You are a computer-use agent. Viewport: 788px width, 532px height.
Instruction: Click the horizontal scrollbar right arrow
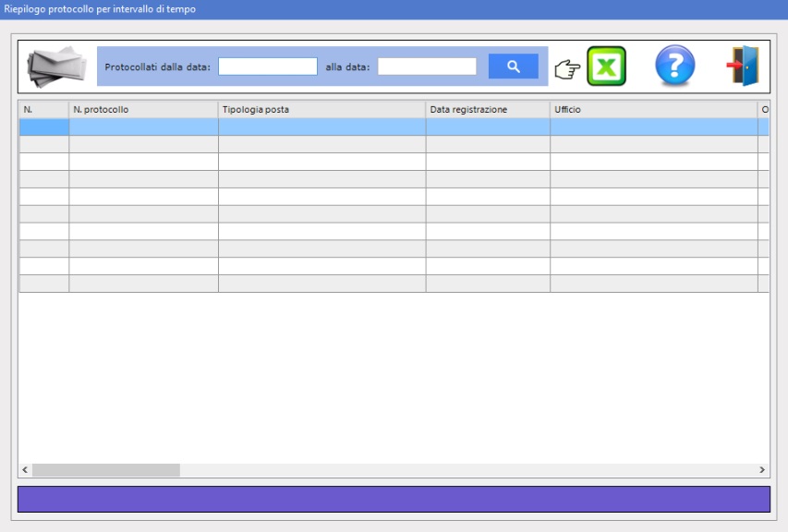pyautogui.click(x=762, y=470)
